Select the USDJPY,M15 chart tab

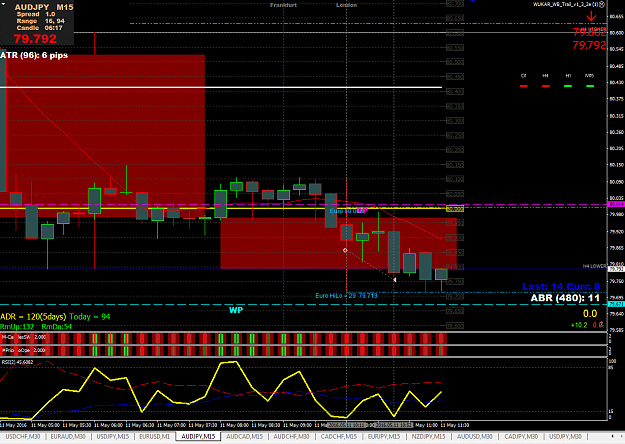click(112, 436)
